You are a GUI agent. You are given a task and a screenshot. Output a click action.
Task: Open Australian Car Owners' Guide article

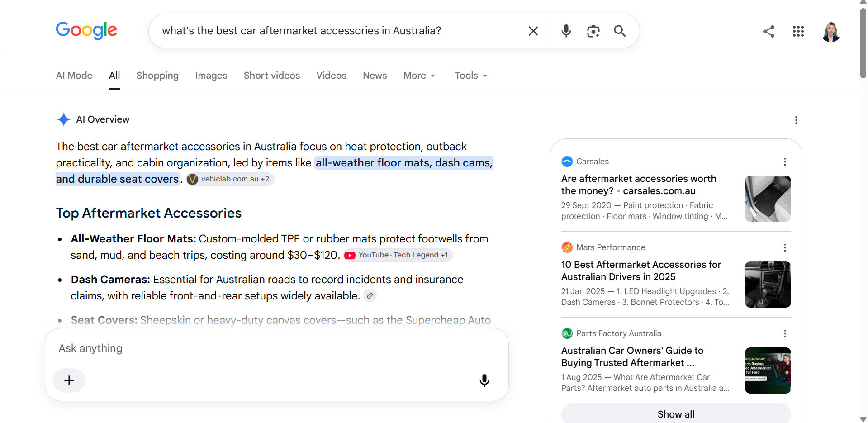[632, 356]
